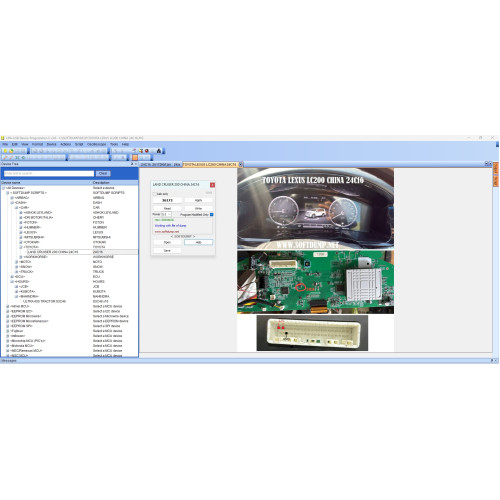Screen dimensions: 500x500
Task: Switch to the 24C16 bin file tab
Action: point(155,164)
